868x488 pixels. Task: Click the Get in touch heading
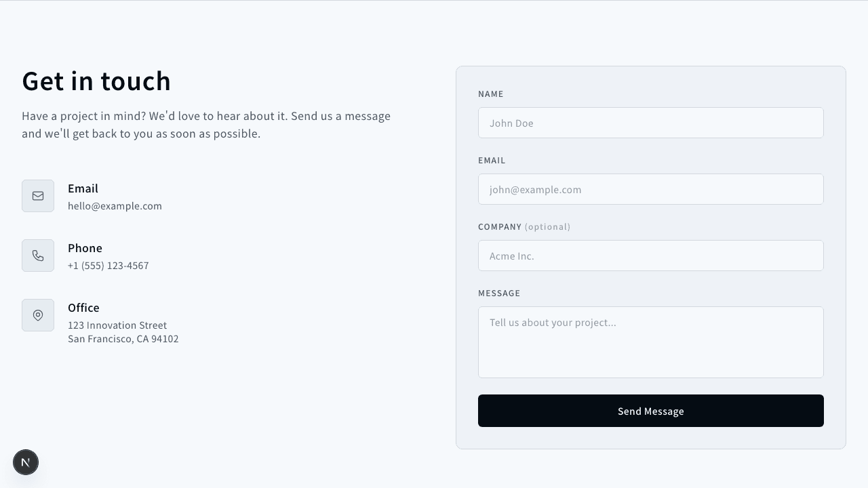tap(96, 81)
